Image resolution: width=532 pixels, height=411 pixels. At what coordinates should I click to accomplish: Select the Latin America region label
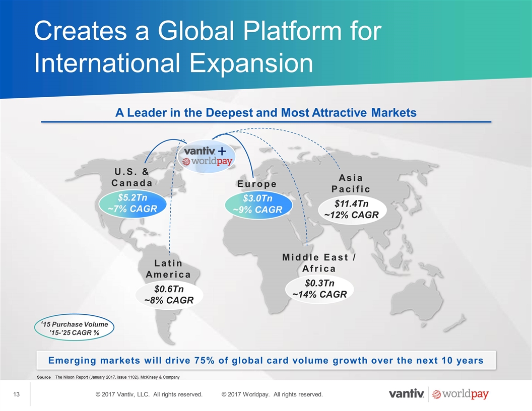click(168, 269)
